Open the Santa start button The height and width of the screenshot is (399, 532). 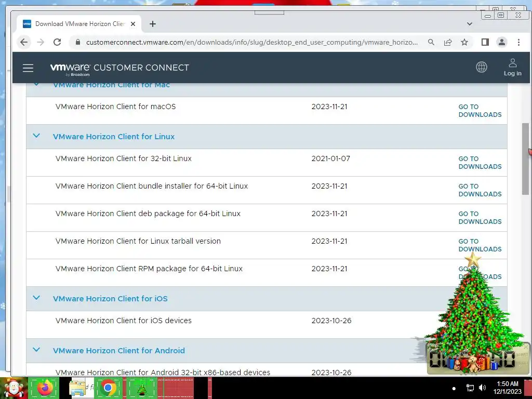[14, 388]
